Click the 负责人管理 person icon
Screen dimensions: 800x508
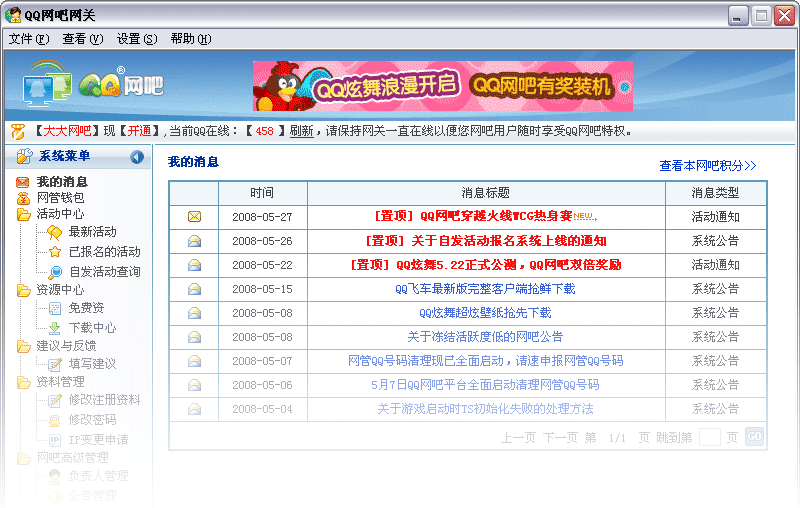point(55,476)
